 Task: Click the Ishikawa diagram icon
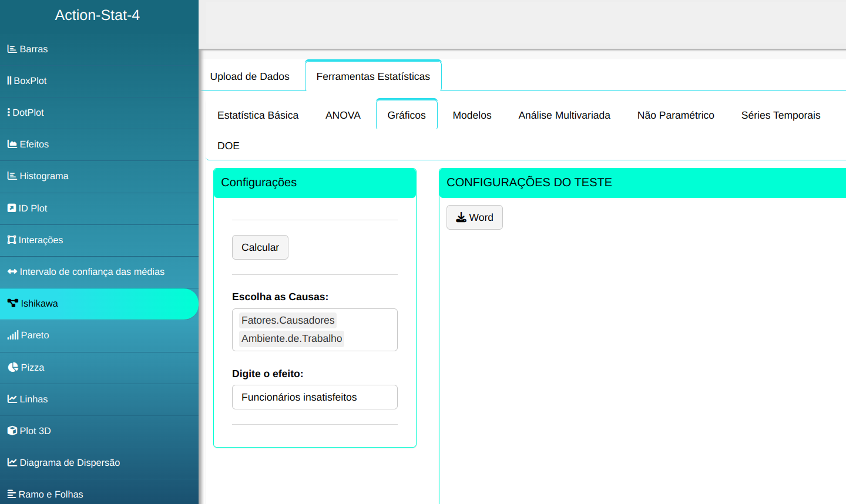tap(13, 304)
